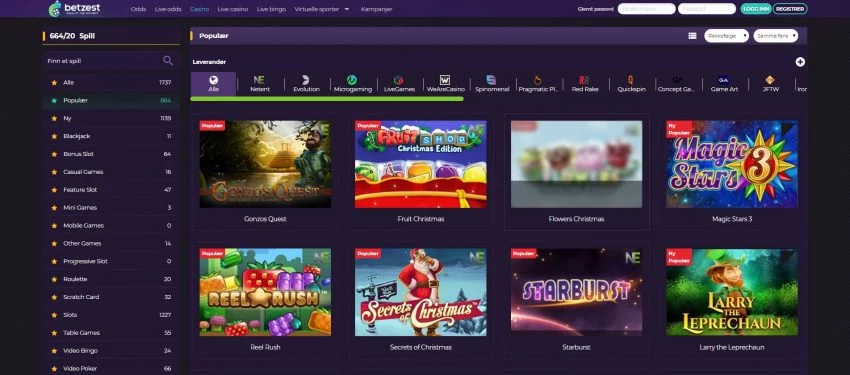850x375 pixels.
Task: Select the Ny category
Action: [111, 118]
